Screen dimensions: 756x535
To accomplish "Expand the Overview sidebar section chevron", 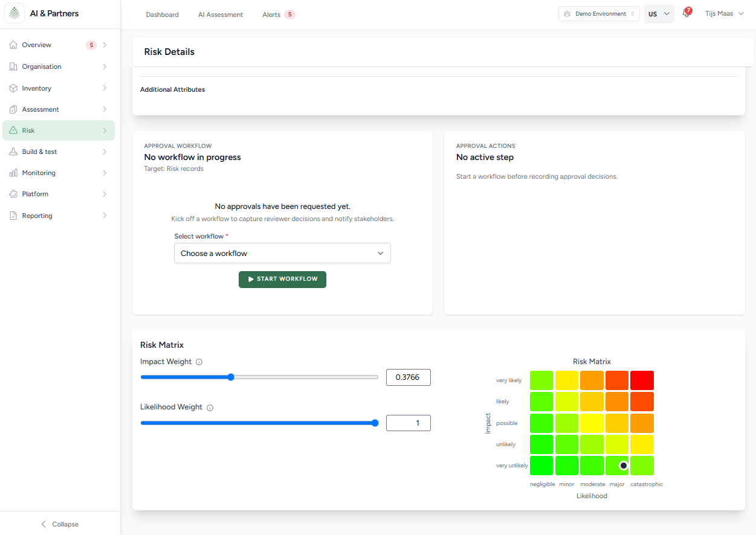I will click(105, 45).
